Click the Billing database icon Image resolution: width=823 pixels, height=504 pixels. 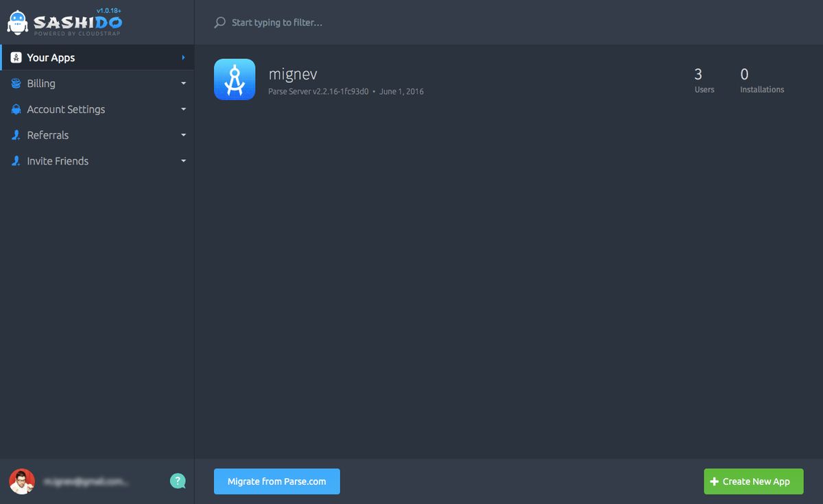(x=15, y=83)
